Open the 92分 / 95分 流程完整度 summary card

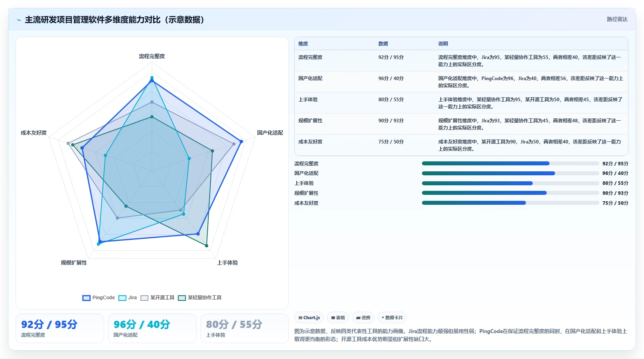(x=60, y=328)
